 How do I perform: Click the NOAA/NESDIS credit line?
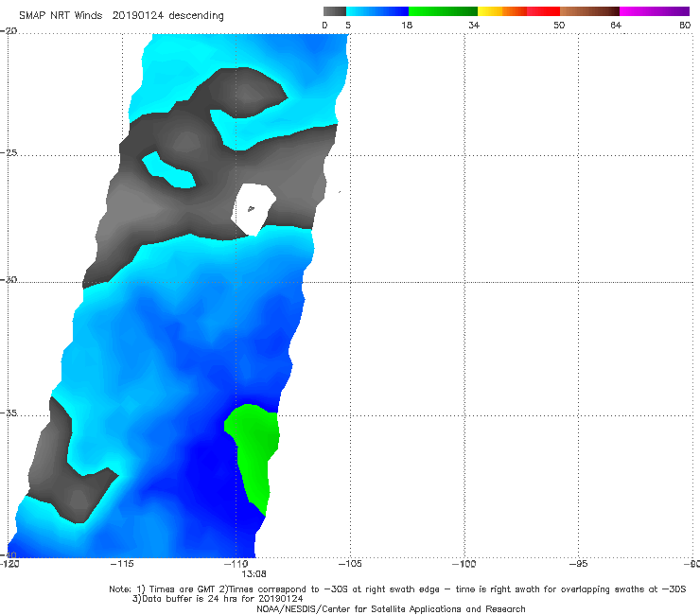[391, 608]
